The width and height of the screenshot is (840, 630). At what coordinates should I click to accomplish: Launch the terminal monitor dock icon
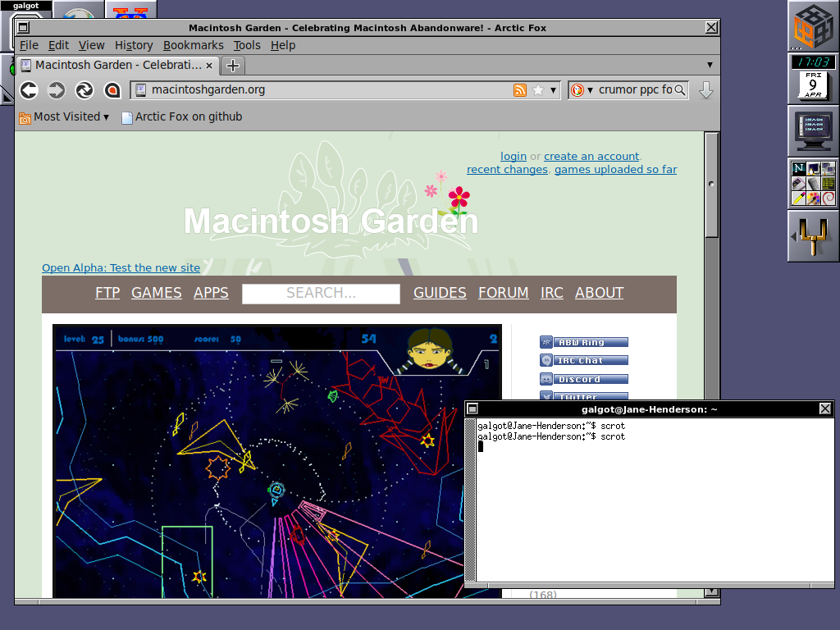click(x=813, y=131)
